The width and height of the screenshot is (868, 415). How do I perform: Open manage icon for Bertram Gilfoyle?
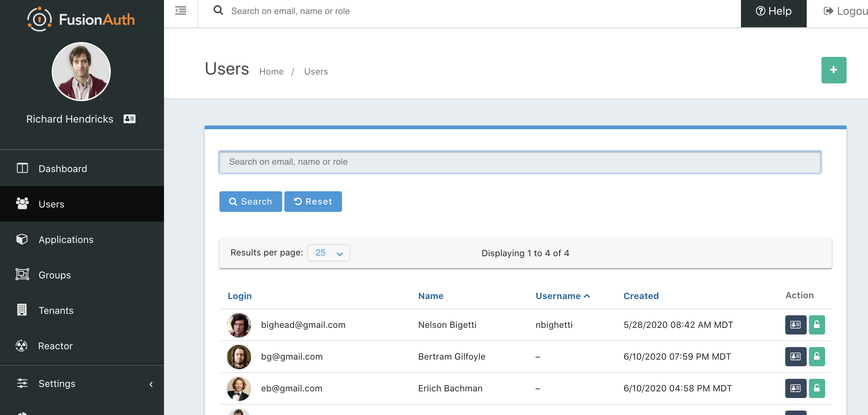[x=796, y=357]
